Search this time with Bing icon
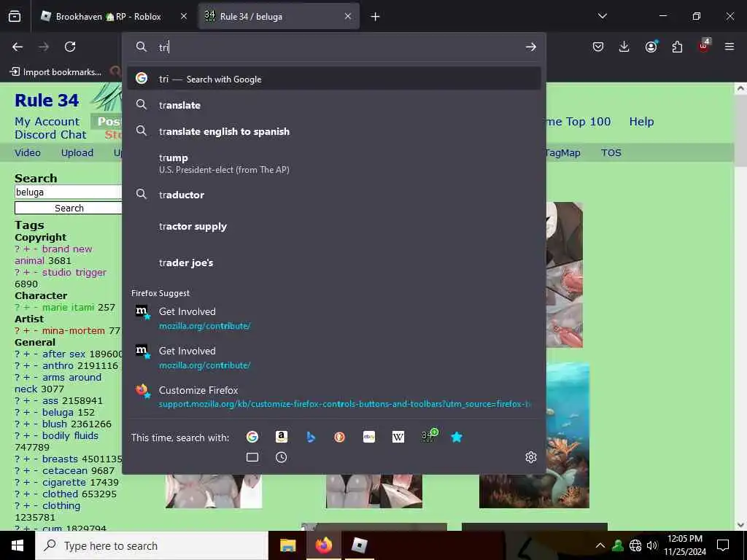747x560 pixels. pos(311,437)
